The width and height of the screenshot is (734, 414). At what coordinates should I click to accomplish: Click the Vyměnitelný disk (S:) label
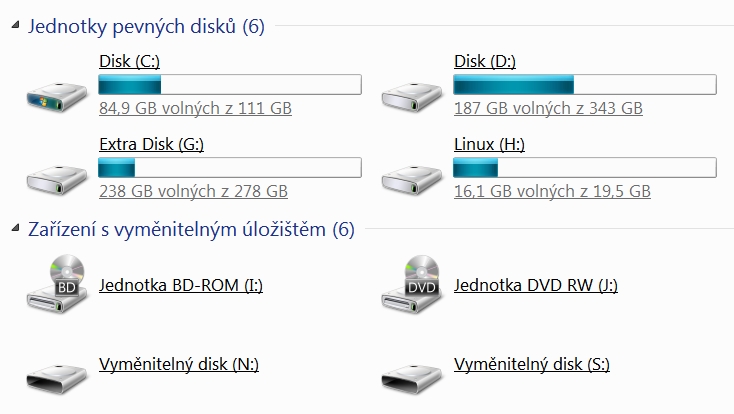coord(532,364)
